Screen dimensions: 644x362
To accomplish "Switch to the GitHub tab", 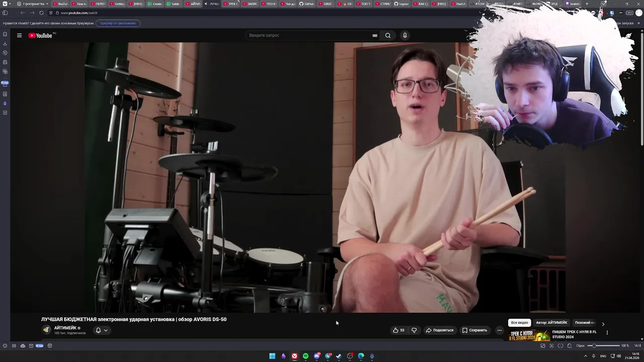I will 306,4.
